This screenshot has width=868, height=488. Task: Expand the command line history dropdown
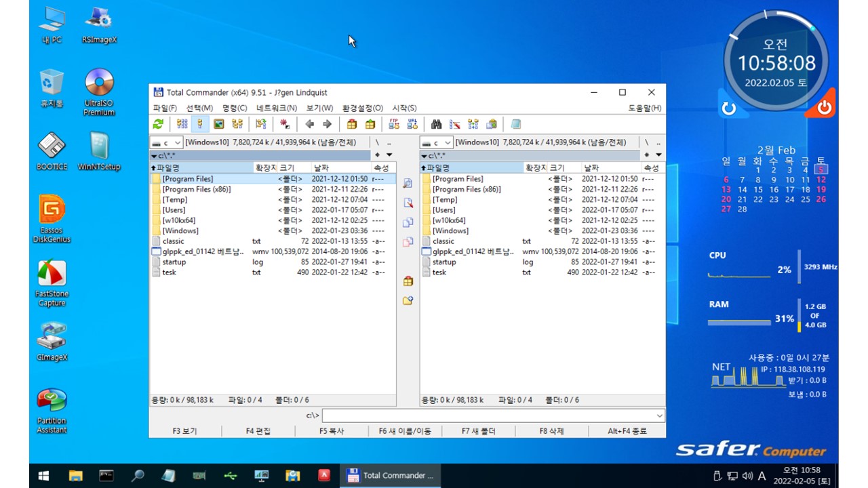(659, 415)
